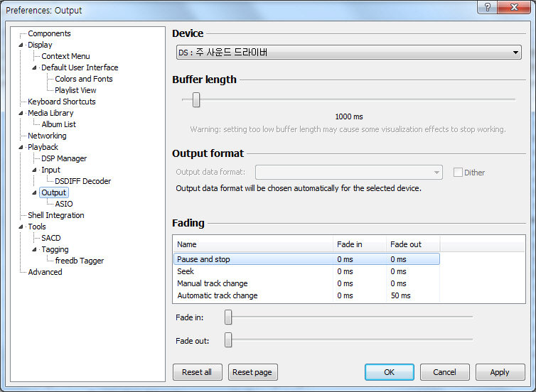The height and width of the screenshot is (392, 536).
Task: Open ASIO output settings
Action: point(64,204)
